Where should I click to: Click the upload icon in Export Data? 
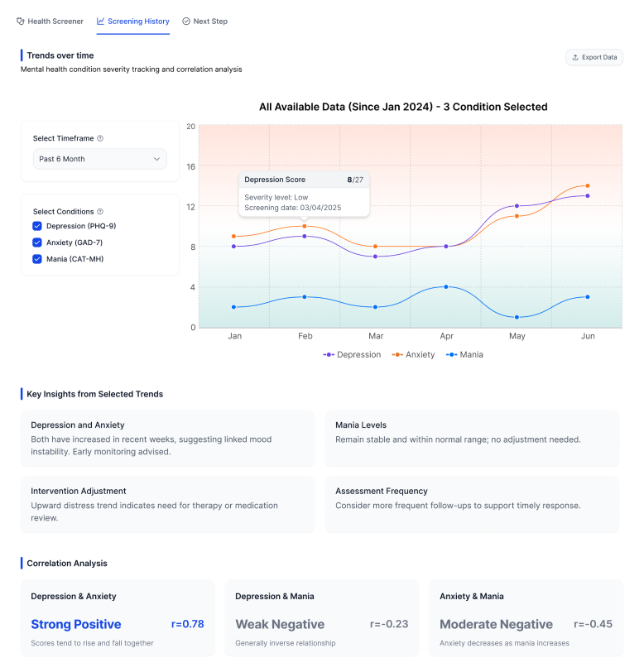pyautogui.click(x=575, y=57)
